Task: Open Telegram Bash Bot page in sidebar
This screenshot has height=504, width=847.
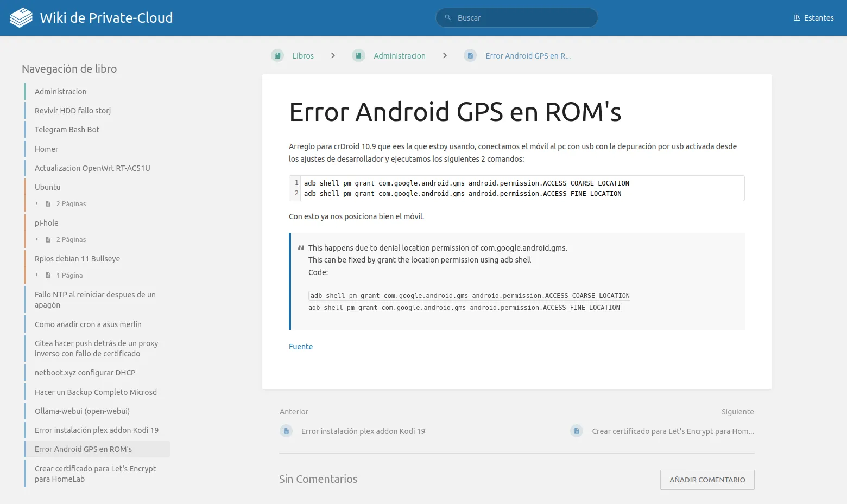Action: (67, 130)
